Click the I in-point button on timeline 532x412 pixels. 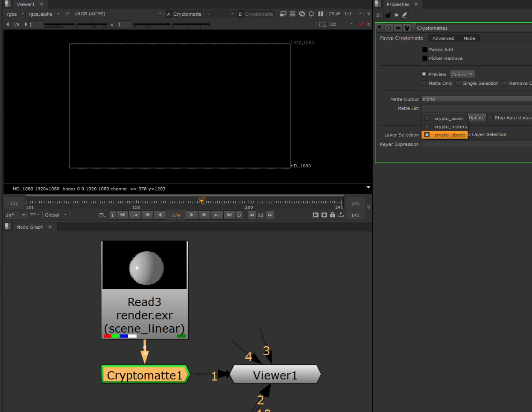(112, 215)
